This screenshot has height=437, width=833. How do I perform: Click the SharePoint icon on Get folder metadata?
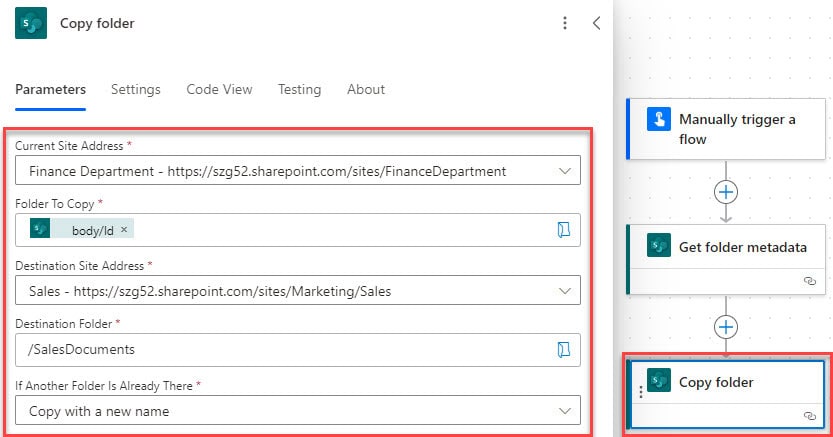(x=659, y=245)
